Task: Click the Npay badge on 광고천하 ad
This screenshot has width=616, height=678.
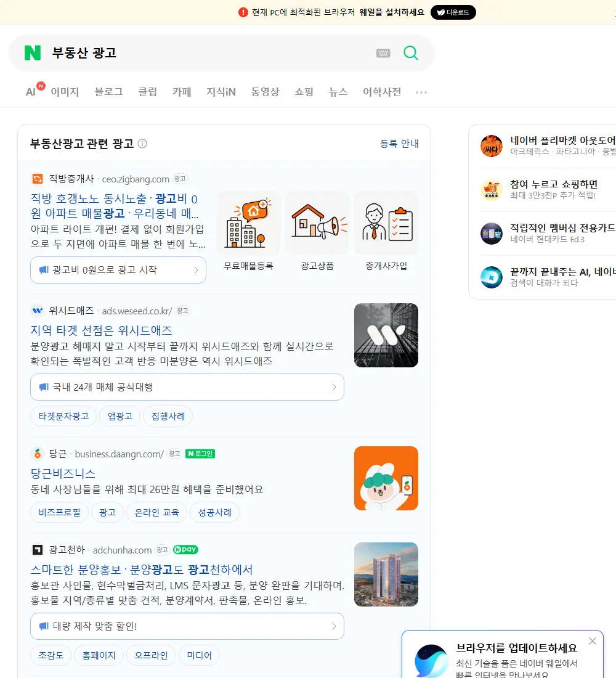Action: [x=185, y=550]
